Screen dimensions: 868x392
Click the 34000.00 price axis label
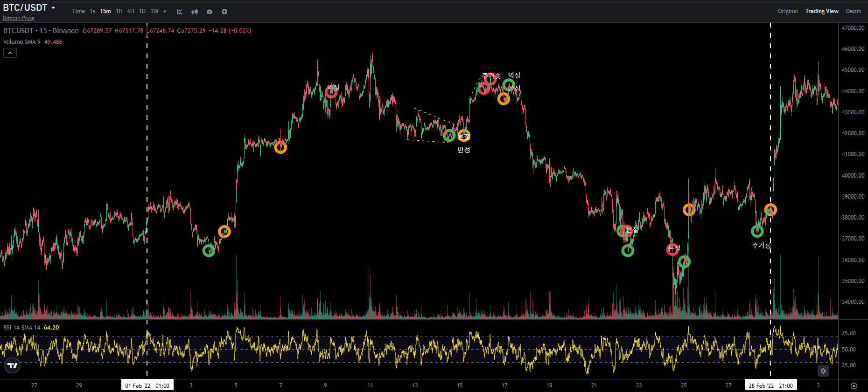[x=853, y=302]
